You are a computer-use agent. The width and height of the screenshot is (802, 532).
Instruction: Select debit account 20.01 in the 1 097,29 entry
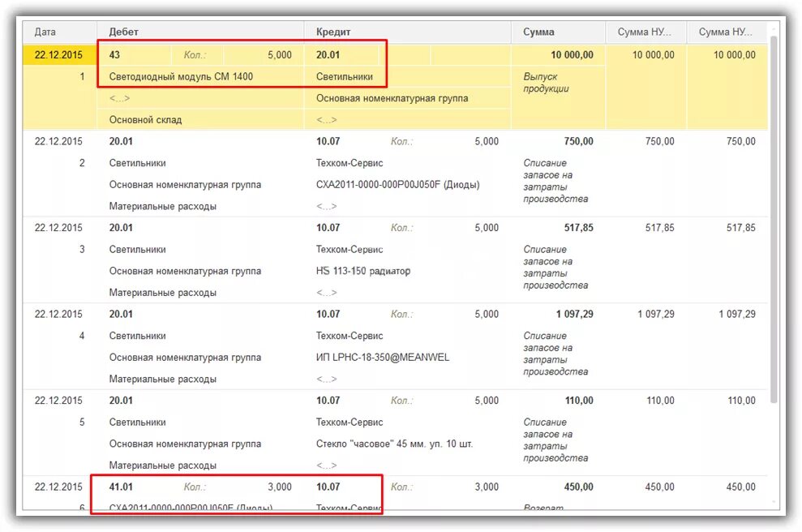tap(121, 314)
